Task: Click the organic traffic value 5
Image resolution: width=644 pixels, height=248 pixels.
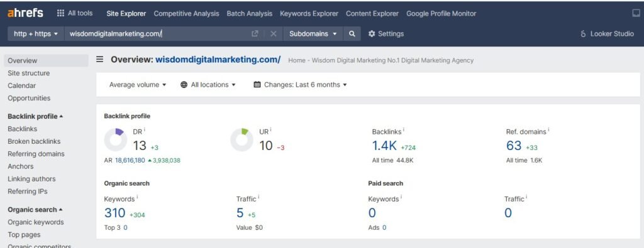Action: (x=240, y=213)
